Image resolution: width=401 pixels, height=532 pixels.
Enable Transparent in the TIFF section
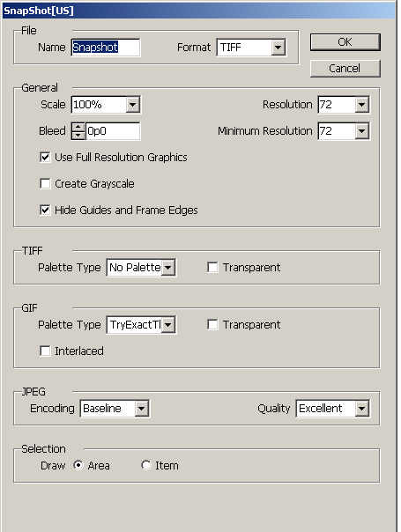coord(212,268)
